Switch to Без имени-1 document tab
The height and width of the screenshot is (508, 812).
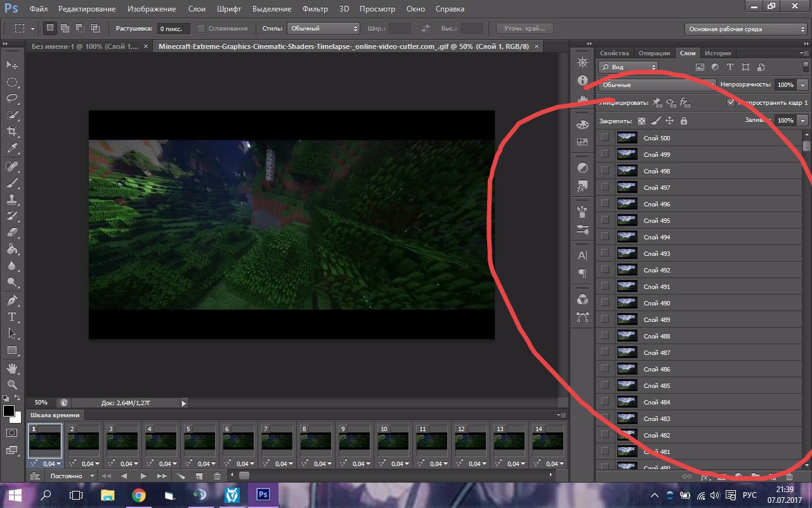89,46
